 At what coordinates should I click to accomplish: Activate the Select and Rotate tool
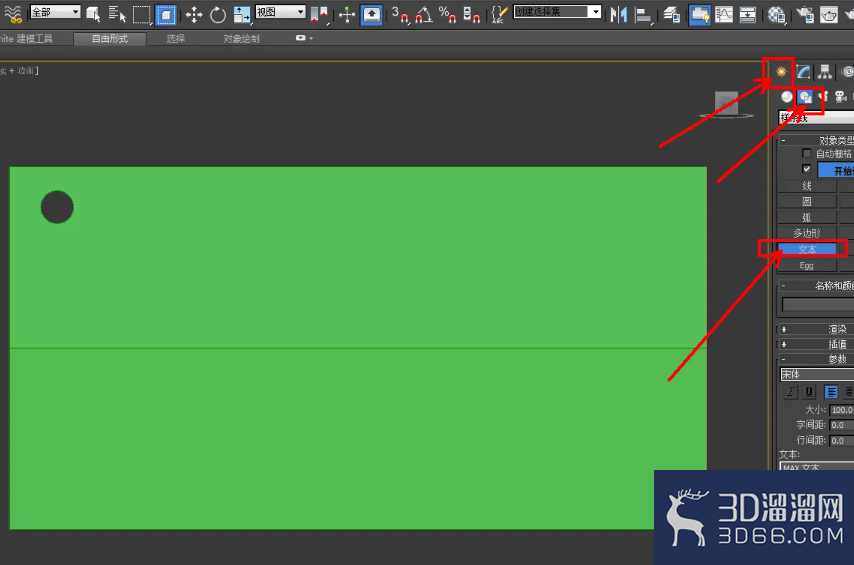click(218, 15)
